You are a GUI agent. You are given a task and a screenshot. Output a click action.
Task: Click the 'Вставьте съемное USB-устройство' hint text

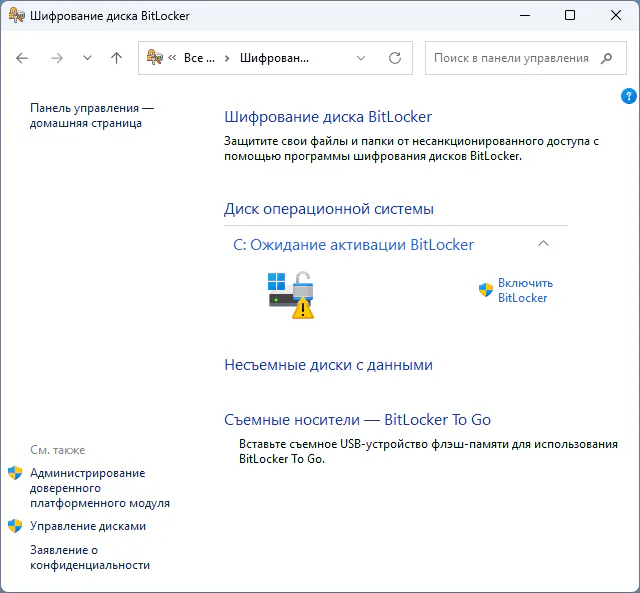(x=428, y=451)
